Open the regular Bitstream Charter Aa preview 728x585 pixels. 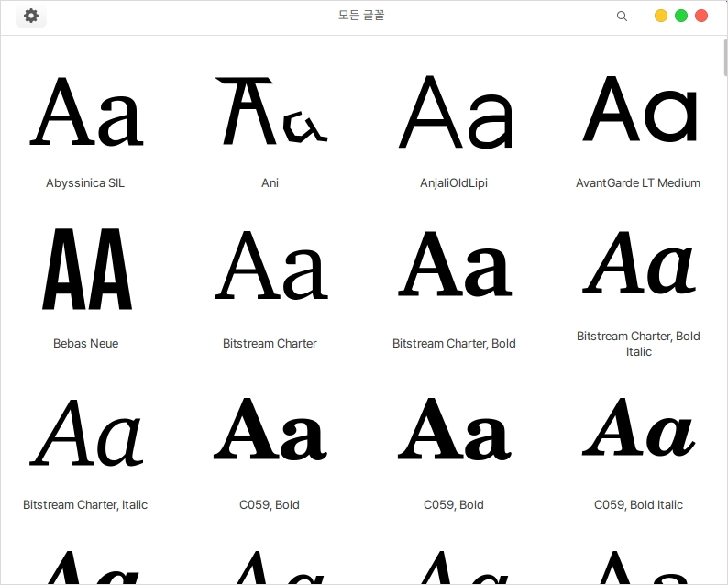click(x=270, y=265)
